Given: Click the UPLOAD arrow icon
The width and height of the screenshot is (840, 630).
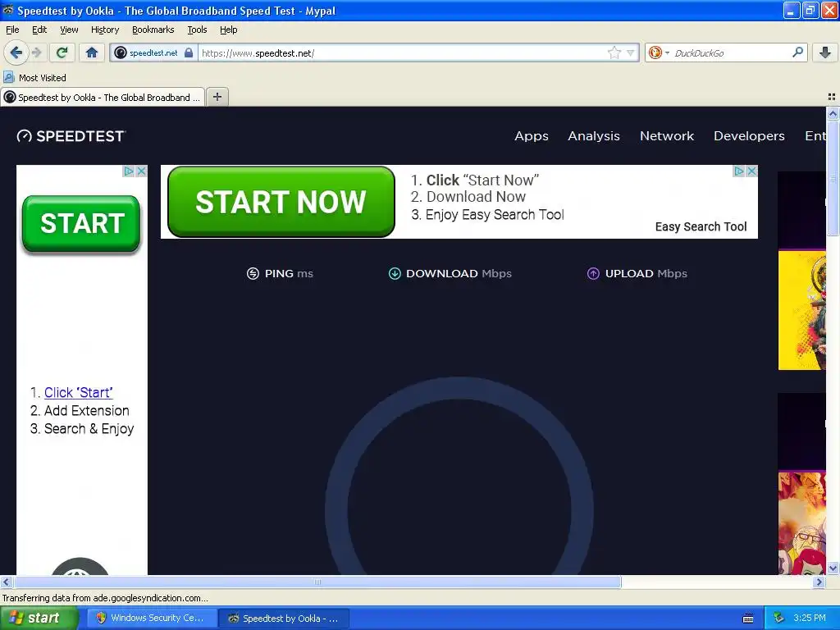Looking at the screenshot, I should point(593,273).
